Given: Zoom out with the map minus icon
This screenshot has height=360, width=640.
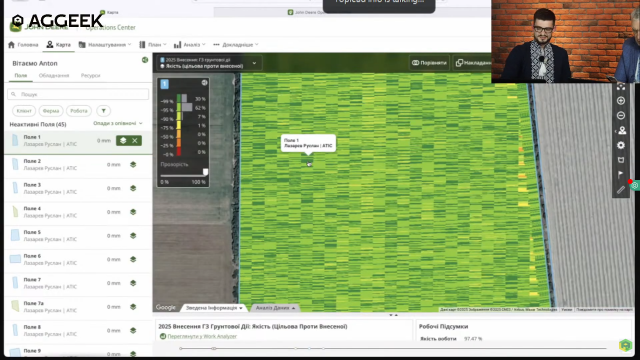Looking at the screenshot, I should [x=621, y=116].
